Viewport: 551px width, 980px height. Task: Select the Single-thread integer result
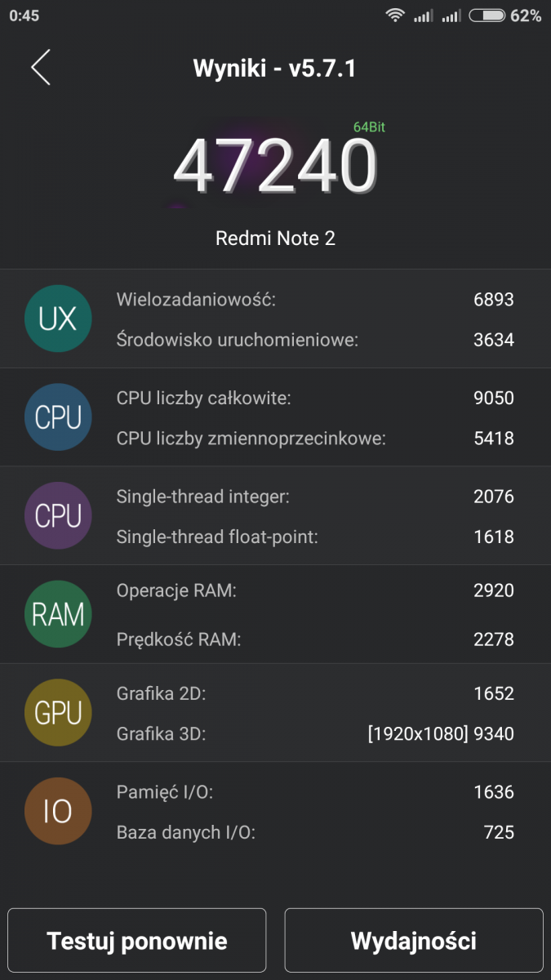pos(315,496)
